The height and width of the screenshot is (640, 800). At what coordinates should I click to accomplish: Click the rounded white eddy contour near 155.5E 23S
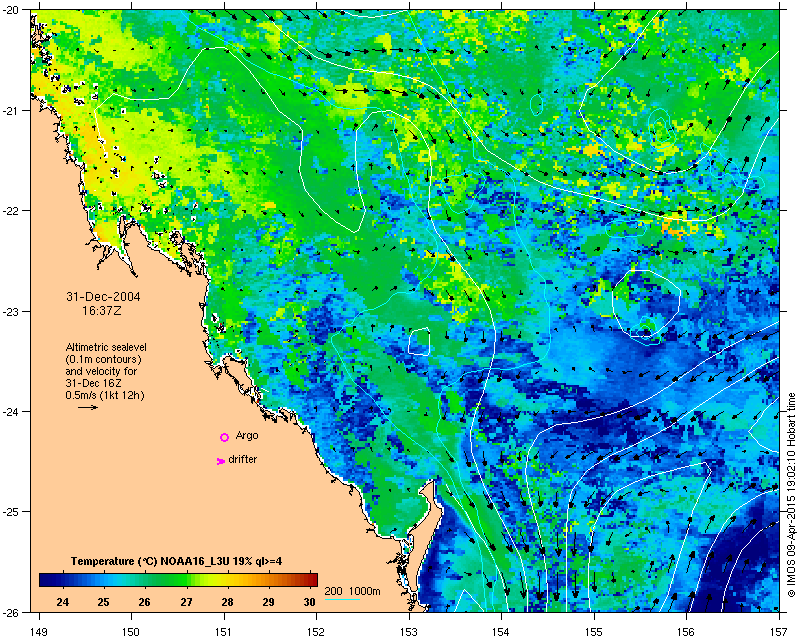tap(646, 303)
